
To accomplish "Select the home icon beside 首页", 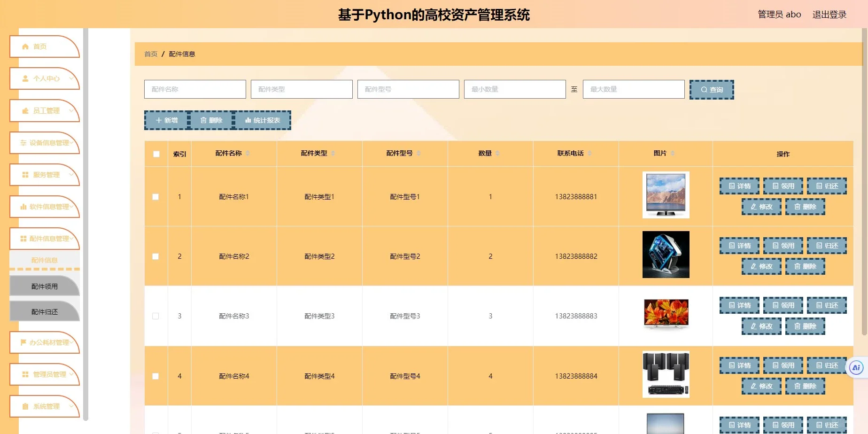I will [25, 46].
